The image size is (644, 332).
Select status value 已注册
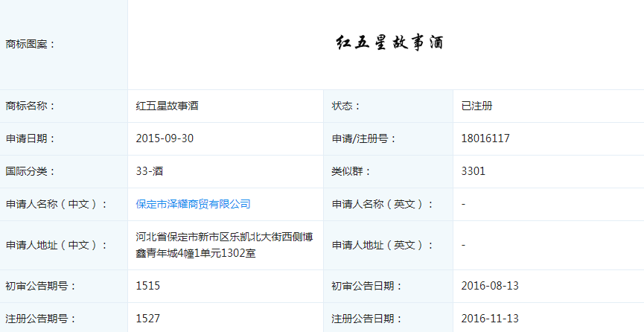[x=476, y=106]
